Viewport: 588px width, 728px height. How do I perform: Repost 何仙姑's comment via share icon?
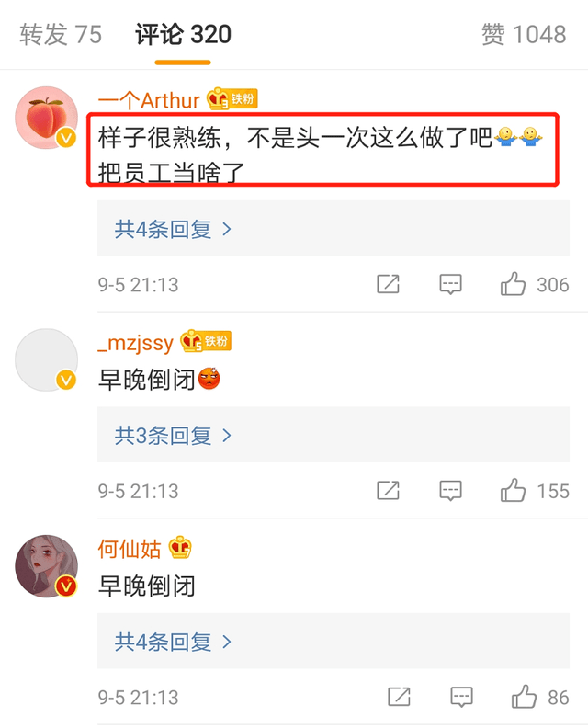click(399, 697)
